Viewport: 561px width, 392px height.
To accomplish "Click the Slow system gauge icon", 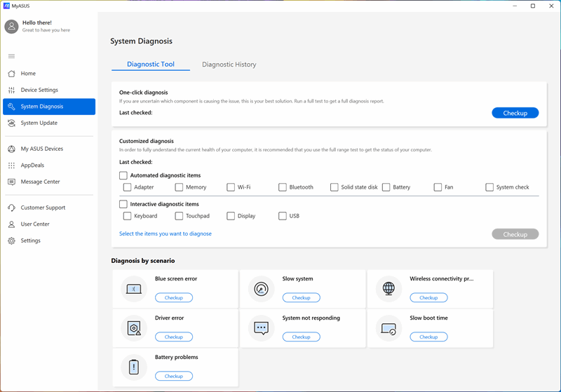I will point(261,289).
